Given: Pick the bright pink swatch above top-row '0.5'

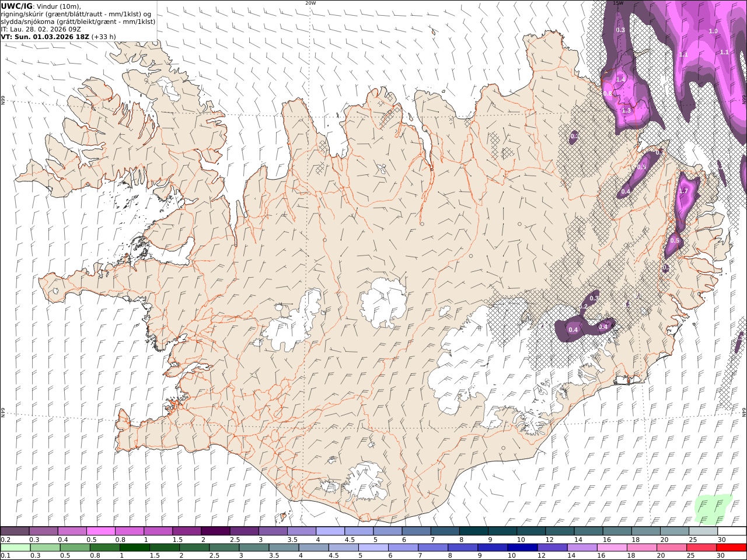Looking at the screenshot, I should pos(101,531).
